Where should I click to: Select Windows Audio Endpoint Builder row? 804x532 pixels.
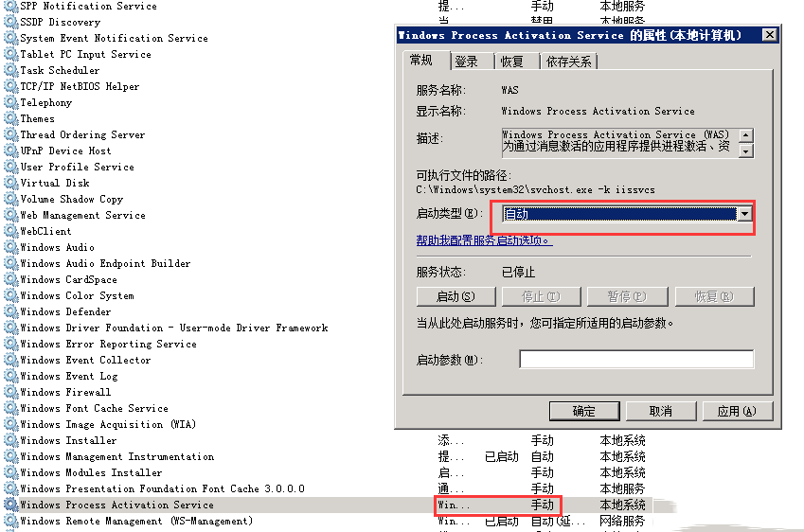[x=105, y=263]
